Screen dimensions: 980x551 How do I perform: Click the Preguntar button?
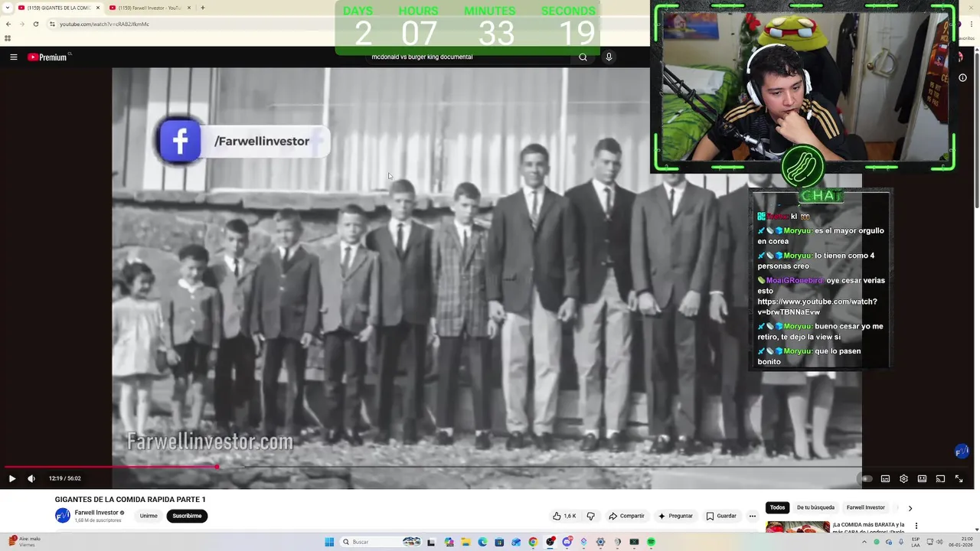click(675, 516)
